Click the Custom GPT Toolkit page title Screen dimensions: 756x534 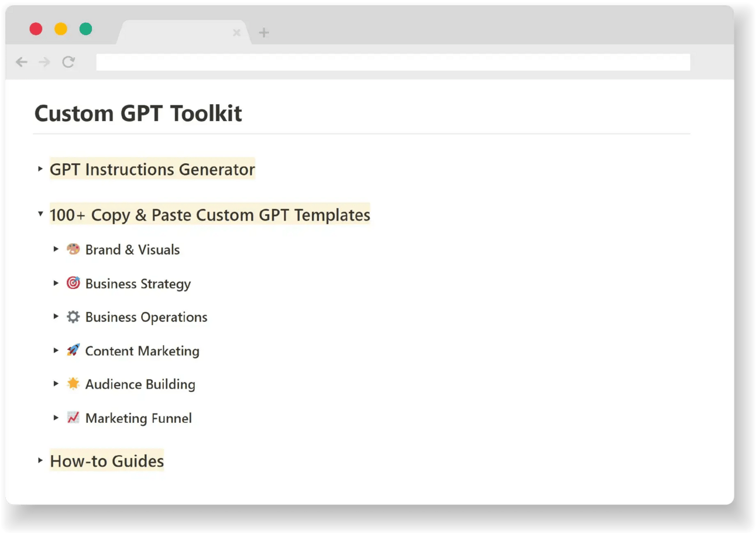138,113
